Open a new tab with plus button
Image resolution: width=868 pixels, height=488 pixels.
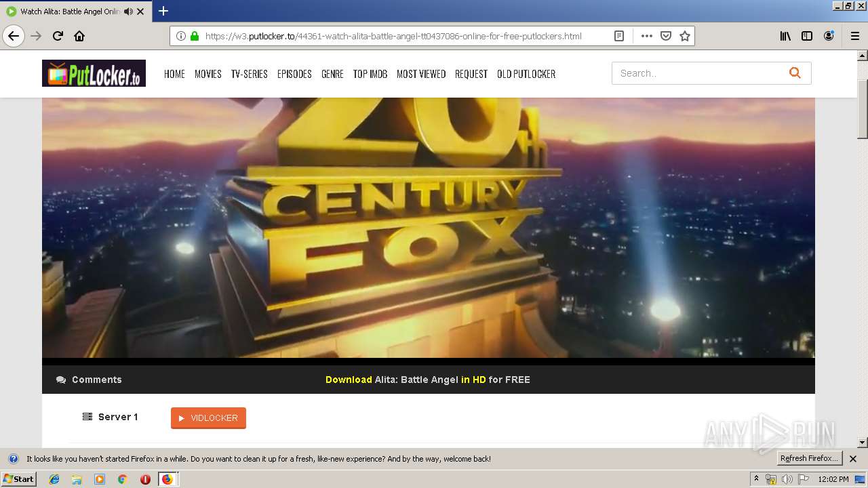point(163,11)
